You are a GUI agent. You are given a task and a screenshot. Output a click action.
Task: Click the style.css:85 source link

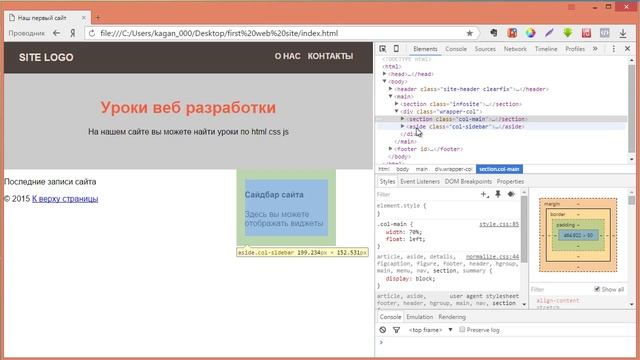(x=499, y=224)
